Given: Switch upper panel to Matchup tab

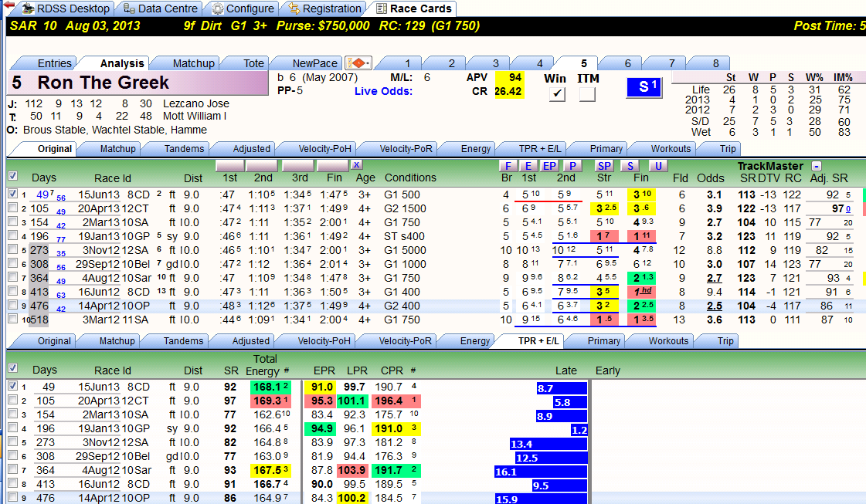Looking at the screenshot, I should coord(117,148).
